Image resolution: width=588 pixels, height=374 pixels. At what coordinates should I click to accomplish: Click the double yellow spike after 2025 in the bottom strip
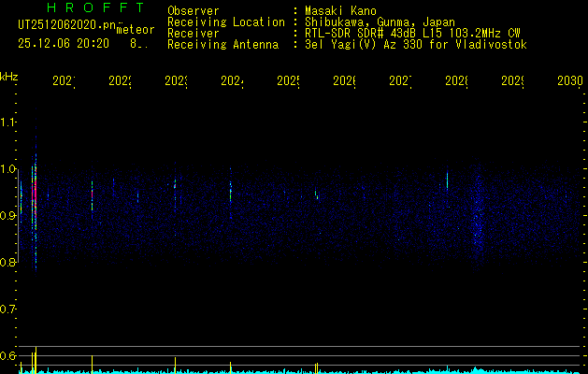(x=317, y=368)
